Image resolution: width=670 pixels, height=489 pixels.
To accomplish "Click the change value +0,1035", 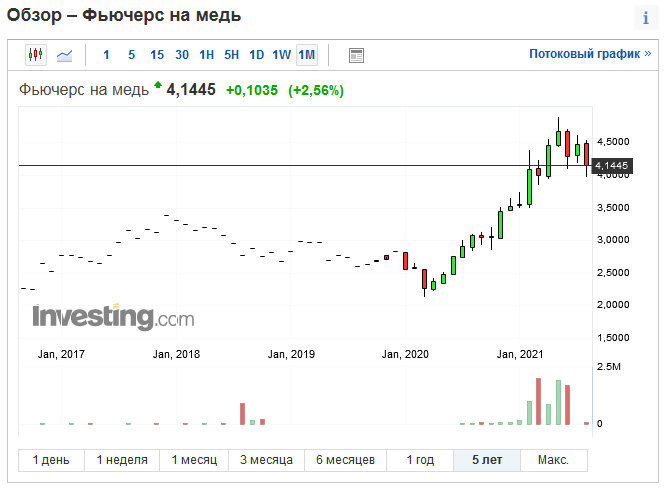I will (252, 90).
